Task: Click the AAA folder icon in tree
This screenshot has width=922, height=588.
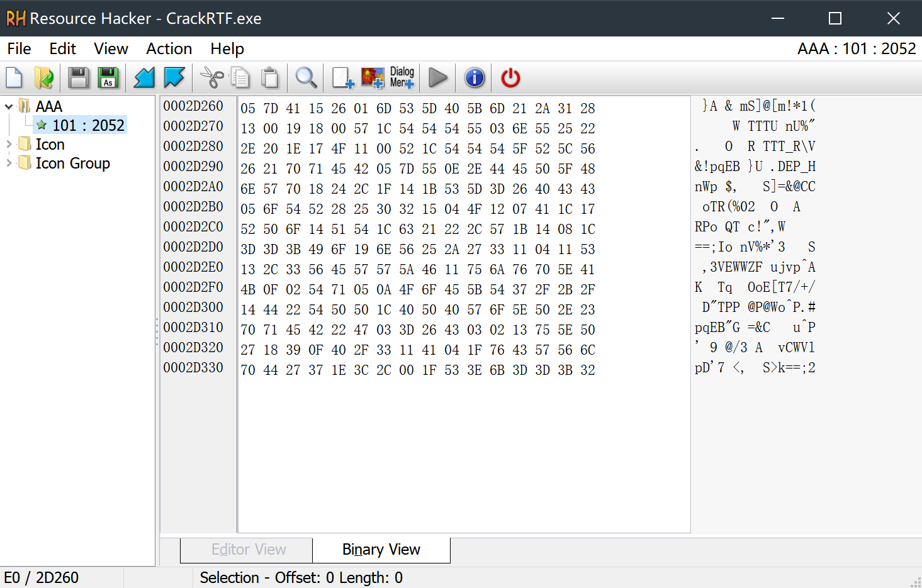Action: (x=25, y=106)
